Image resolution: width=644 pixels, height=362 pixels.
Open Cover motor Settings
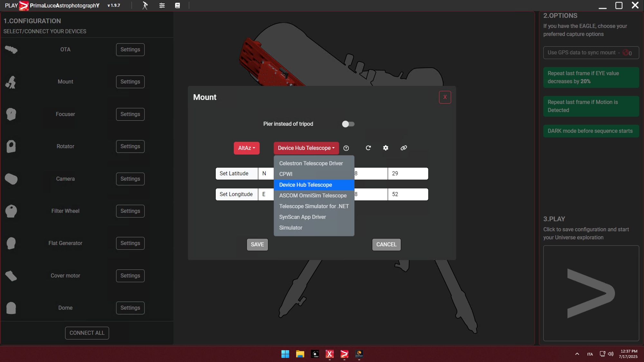coord(130,276)
